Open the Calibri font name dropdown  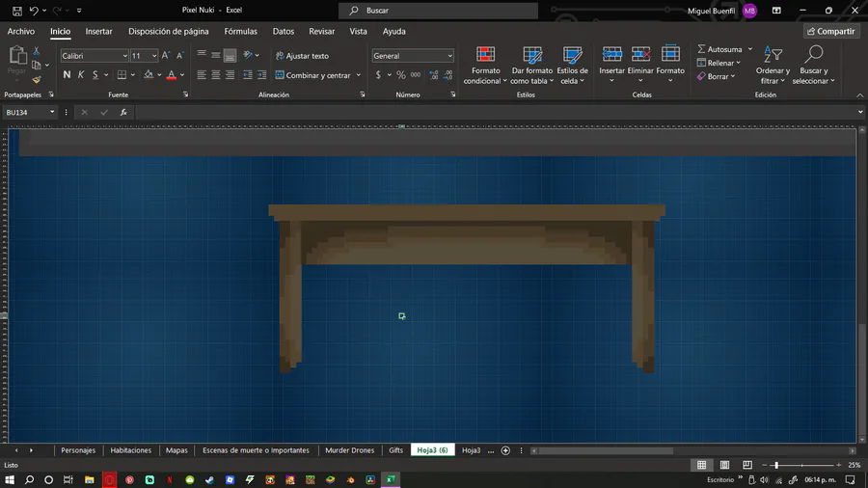125,56
